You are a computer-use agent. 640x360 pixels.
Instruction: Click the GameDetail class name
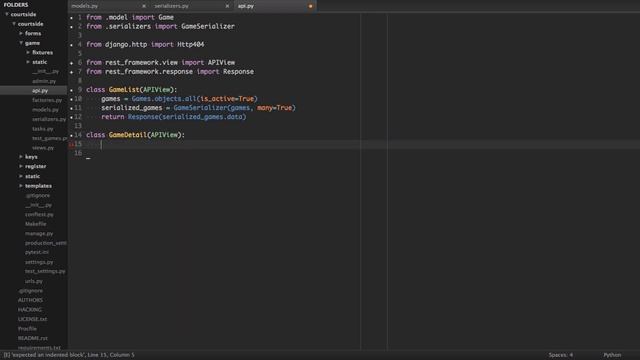(x=128, y=135)
